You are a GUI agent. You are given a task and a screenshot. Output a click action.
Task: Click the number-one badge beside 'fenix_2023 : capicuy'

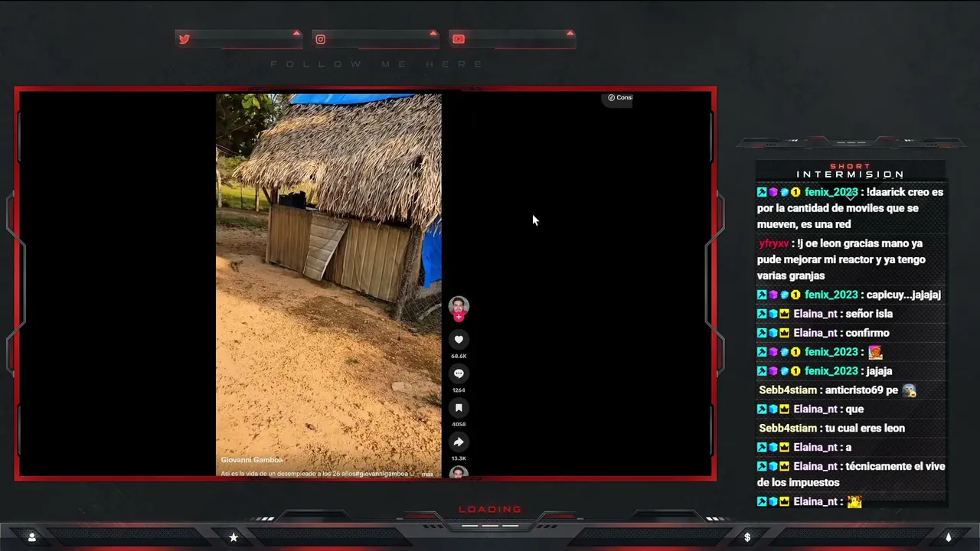click(795, 295)
